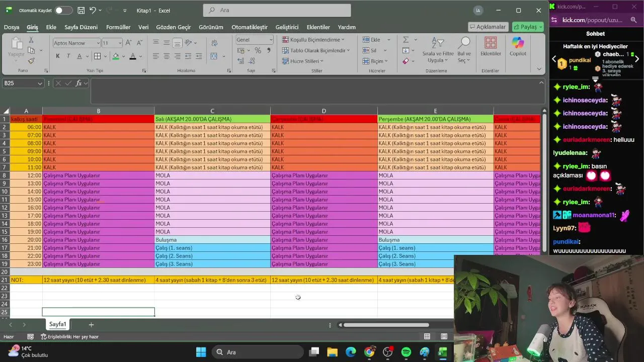Add a new sheet with plus button
This screenshot has width=644, height=362.
[91, 325]
